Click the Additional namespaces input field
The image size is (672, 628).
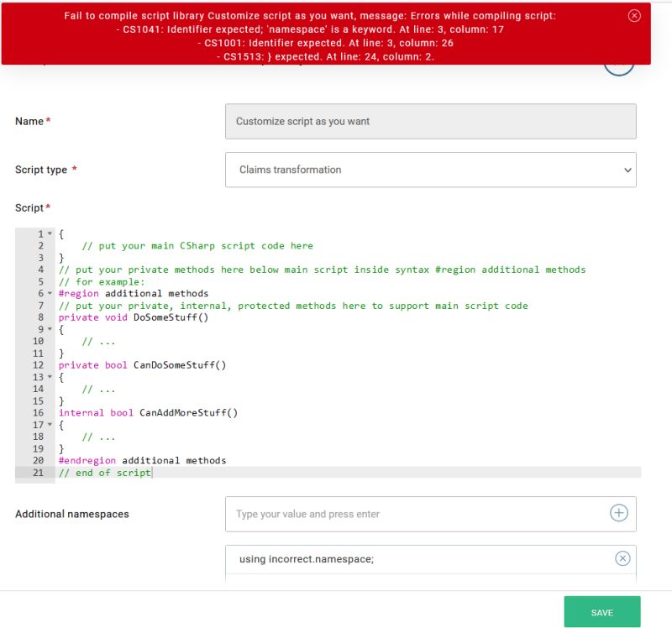click(x=430, y=514)
